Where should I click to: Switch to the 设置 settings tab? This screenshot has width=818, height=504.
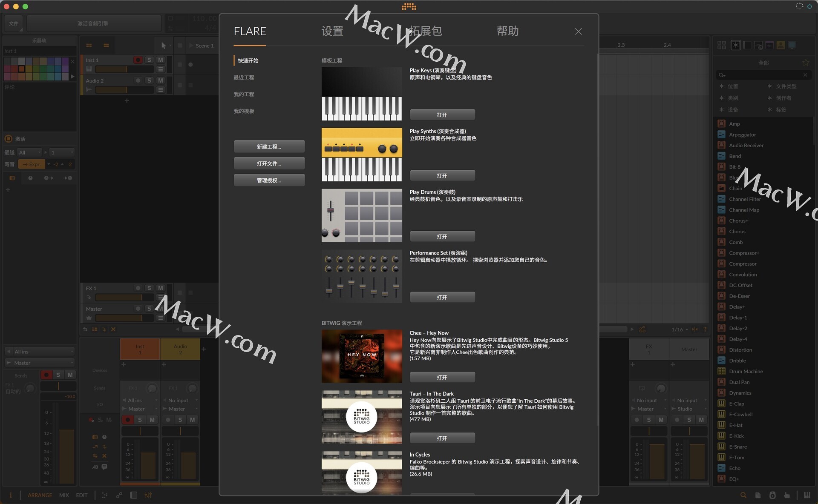click(332, 31)
